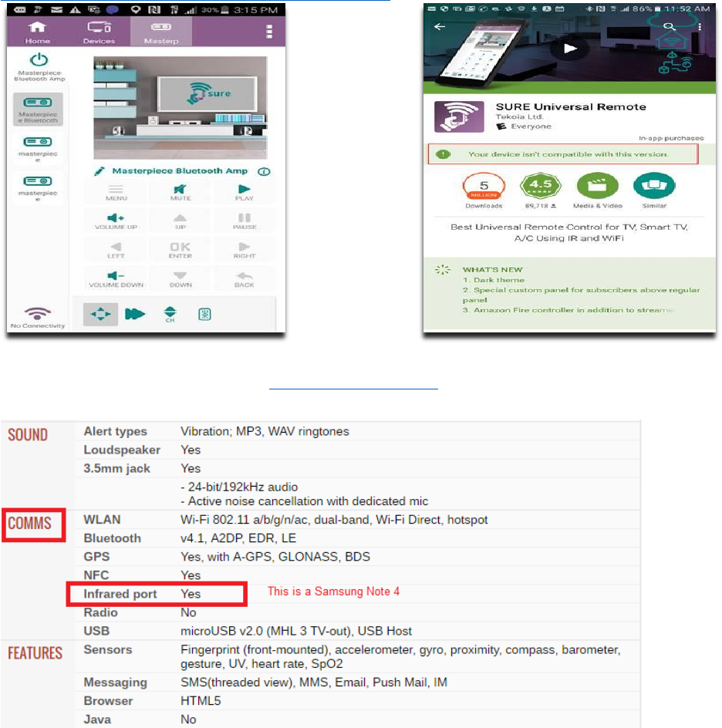
Task: Open the Similar apps badge
Action: (x=654, y=190)
